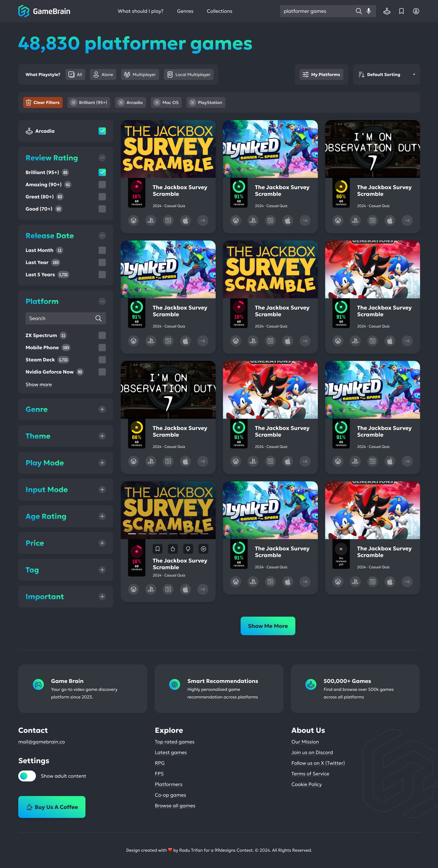The width and height of the screenshot is (438, 868).
Task: Open the Genres menu item
Action: 185,11
